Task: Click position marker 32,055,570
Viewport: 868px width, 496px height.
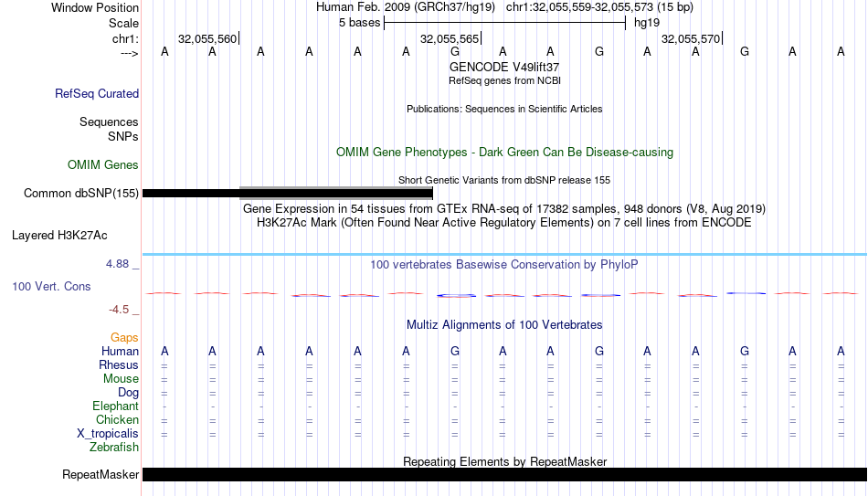Action: coord(691,38)
